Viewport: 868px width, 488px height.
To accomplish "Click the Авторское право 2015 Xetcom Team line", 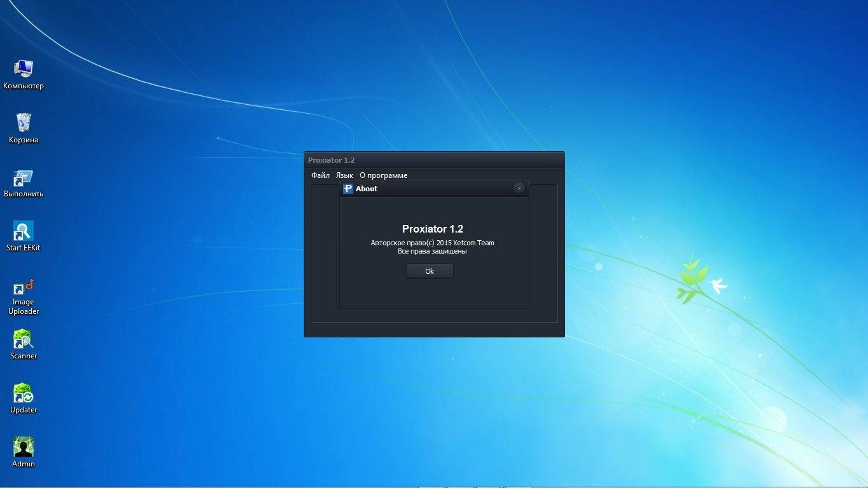I will 432,243.
